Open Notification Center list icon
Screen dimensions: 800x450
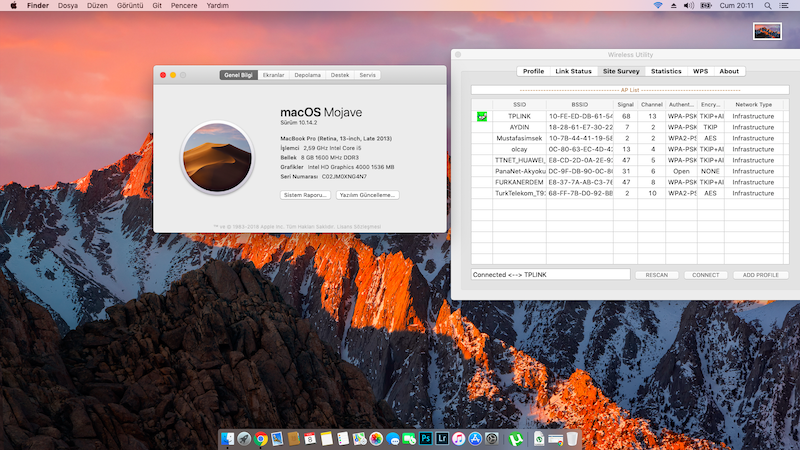pos(785,6)
